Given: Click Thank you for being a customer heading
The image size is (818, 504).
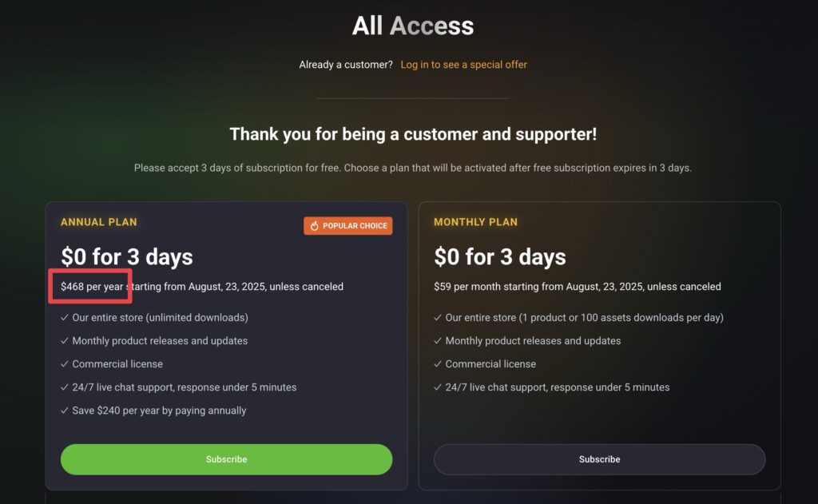Looking at the screenshot, I should (413, 134).
